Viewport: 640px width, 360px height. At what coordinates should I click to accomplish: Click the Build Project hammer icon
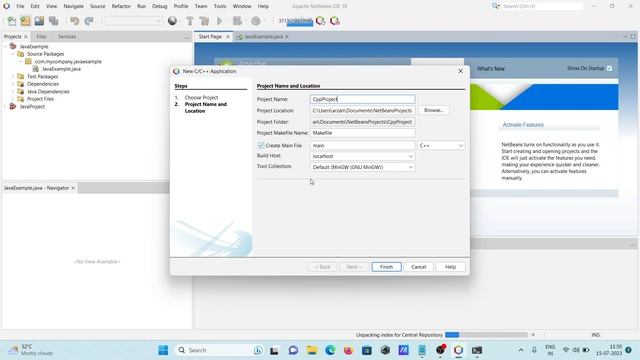point(190,21)
